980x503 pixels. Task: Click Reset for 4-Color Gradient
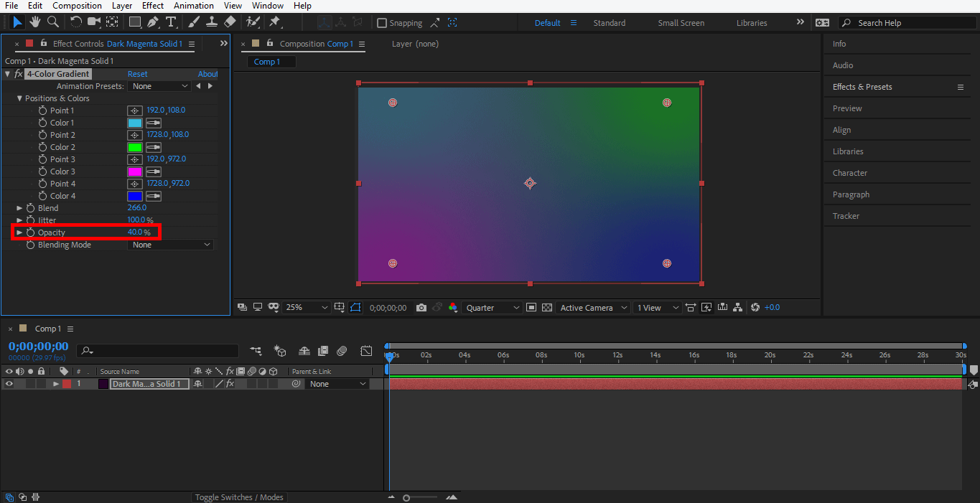pos(137,74)
